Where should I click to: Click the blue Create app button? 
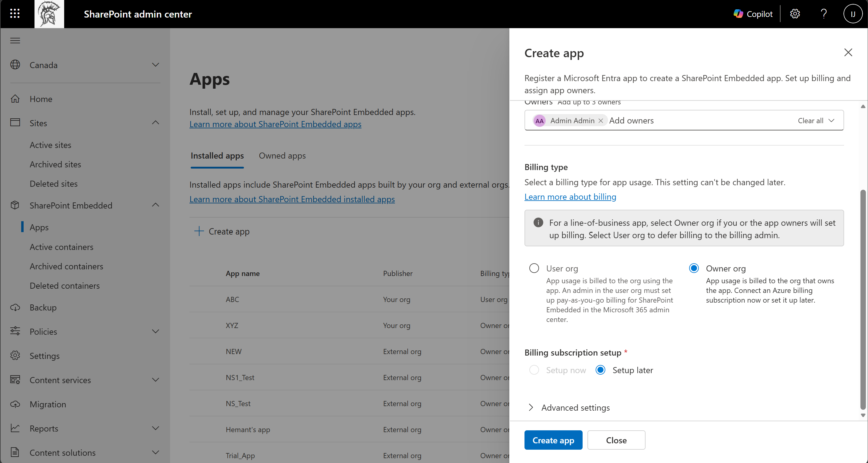[x=553, y=440]
